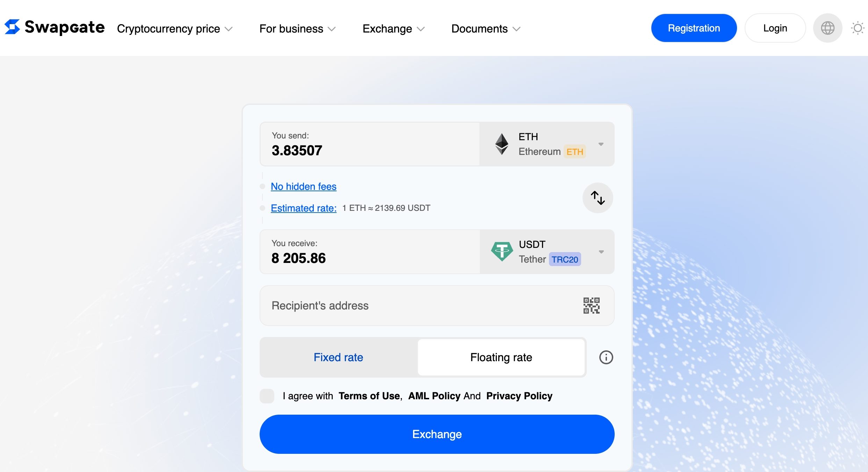The image size is (868, 472).
Task: Expand the ETH send currency dropdown
Action: [x=601, y=144]
